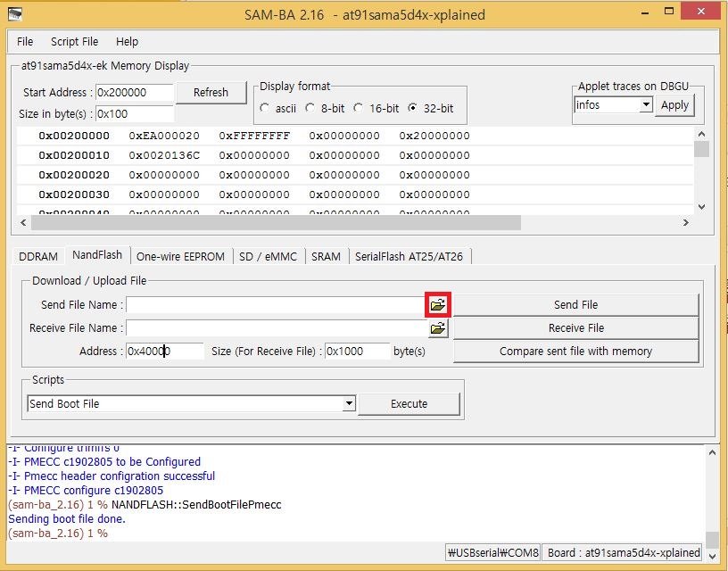Switch to the SerialFlash AT25/AT26 tab

coord(409,256)
